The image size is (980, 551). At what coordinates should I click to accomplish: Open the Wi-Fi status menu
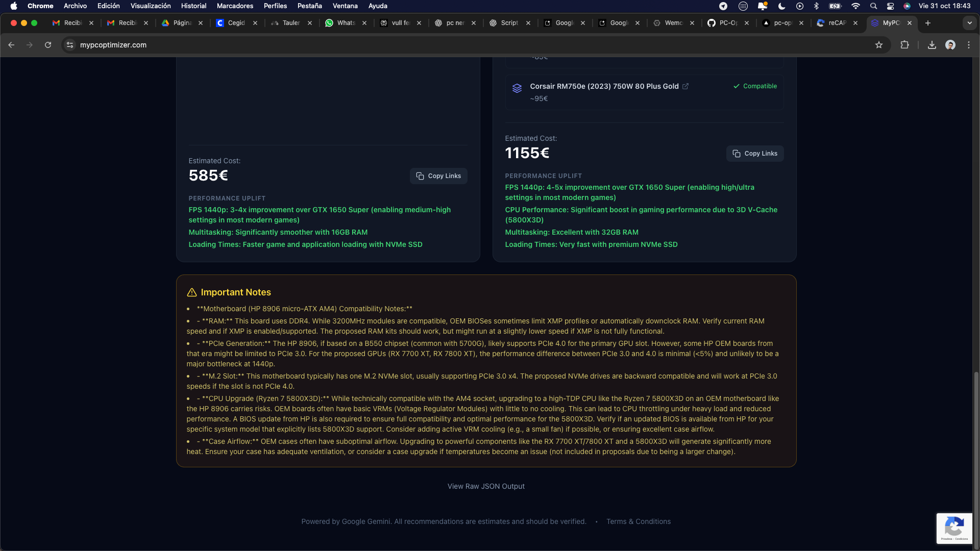point(855,6)
